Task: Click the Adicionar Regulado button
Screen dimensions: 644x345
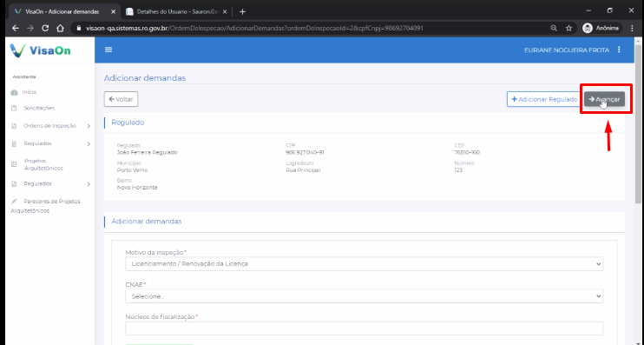Action: pos(544,99)
